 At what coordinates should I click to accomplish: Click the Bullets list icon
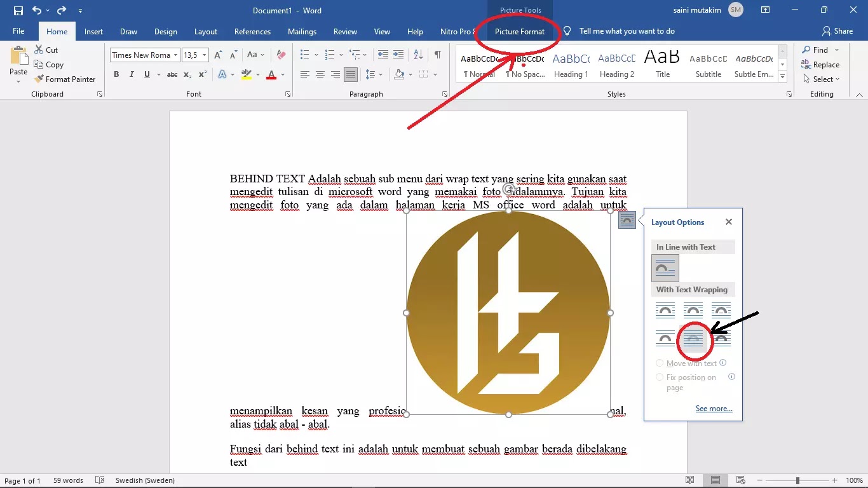click(305, 55)
